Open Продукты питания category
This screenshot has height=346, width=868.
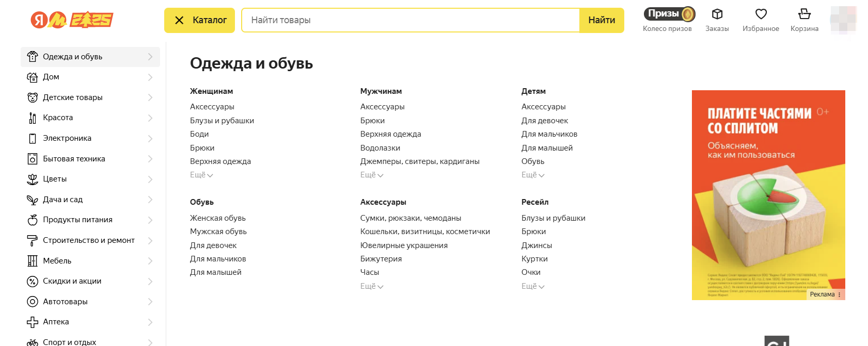(90, 220)
